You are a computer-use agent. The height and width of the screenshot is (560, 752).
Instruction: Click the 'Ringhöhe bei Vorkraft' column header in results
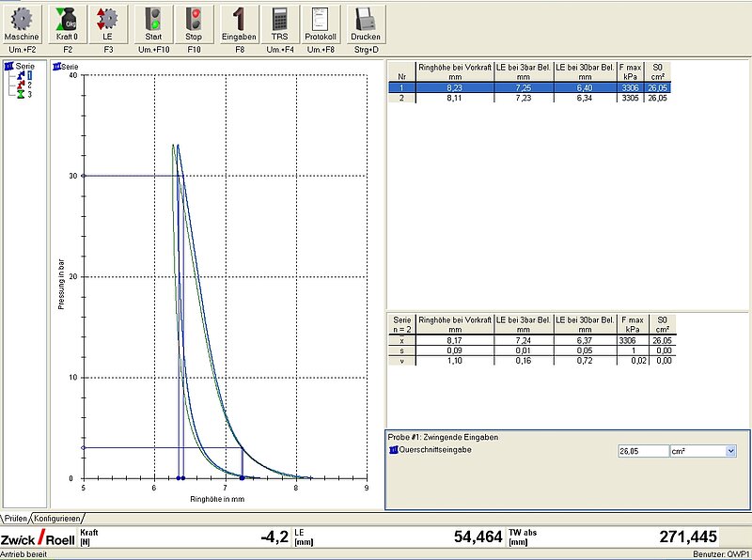tap(455, 72)
